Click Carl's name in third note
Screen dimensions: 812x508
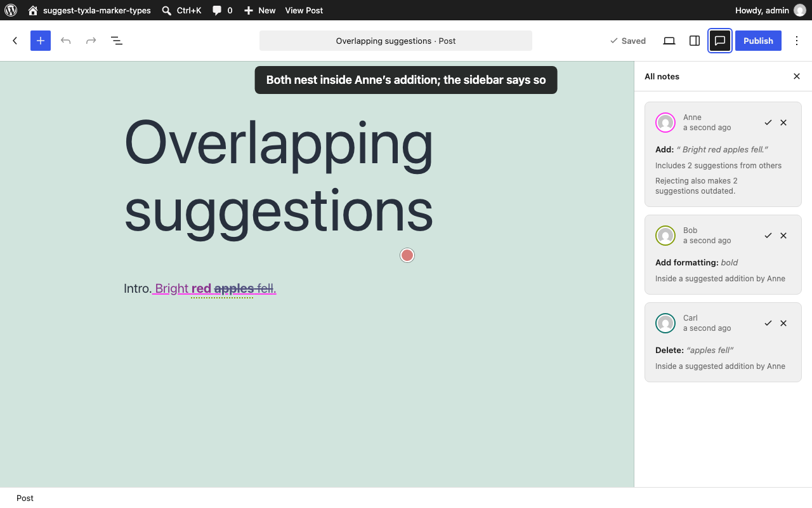coord(690,318)
